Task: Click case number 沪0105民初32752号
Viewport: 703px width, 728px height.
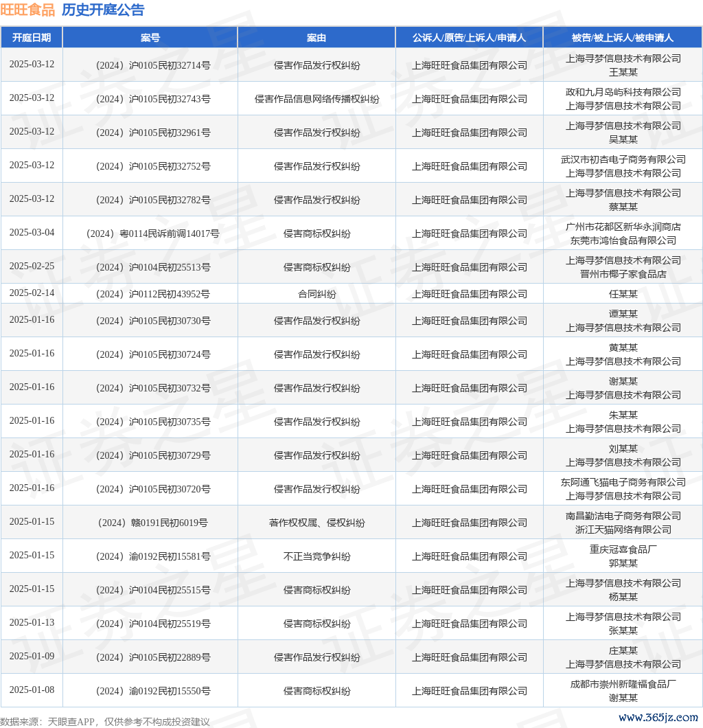Action: coord(153,166)
